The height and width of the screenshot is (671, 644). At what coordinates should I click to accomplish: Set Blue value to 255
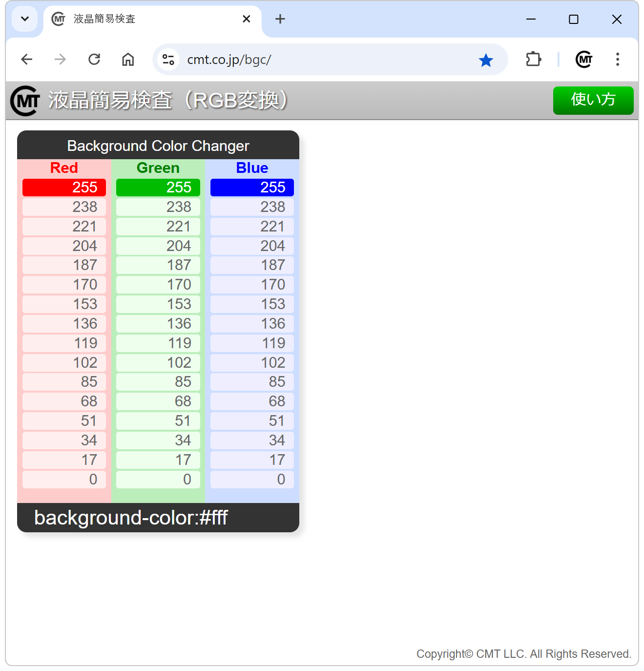(252, 188)
